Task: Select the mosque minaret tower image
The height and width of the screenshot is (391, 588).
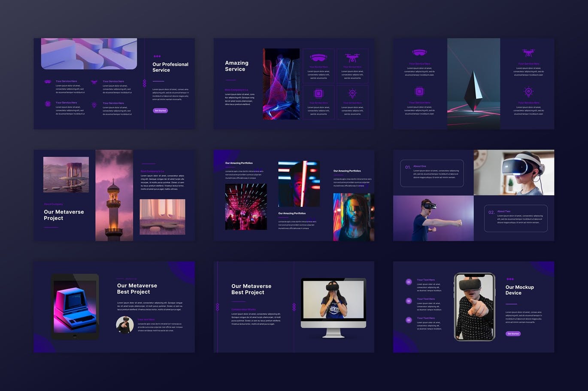Action: (114, 195)
